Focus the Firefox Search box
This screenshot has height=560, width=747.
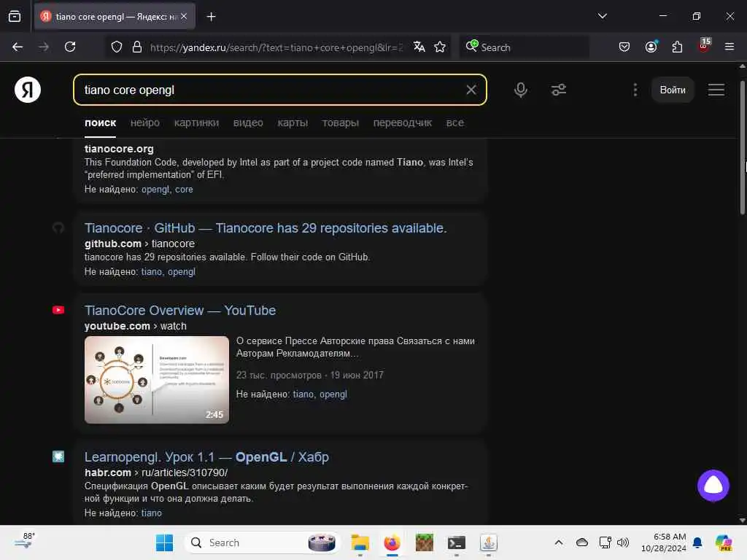tap(524, 47)
